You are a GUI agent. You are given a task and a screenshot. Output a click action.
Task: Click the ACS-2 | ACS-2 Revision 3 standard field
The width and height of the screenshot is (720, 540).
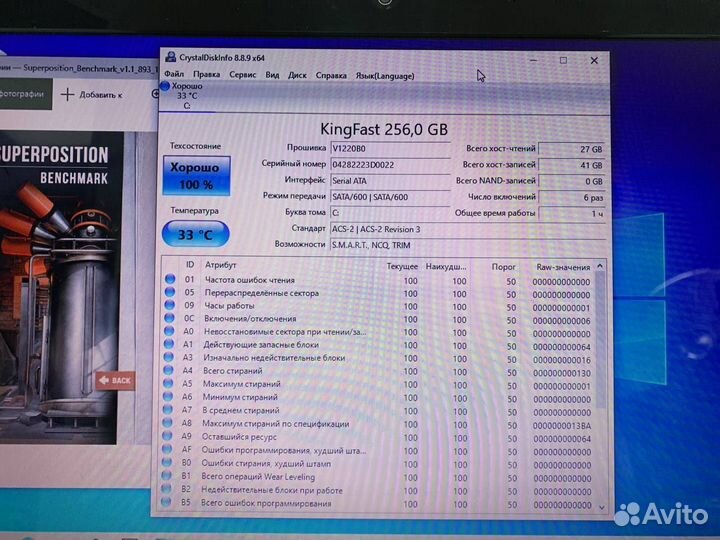tap(467, 229)
